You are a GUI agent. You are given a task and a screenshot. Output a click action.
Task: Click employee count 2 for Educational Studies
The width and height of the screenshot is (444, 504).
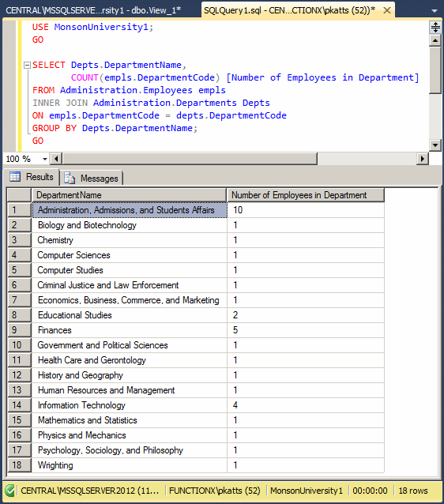(306, 315)
